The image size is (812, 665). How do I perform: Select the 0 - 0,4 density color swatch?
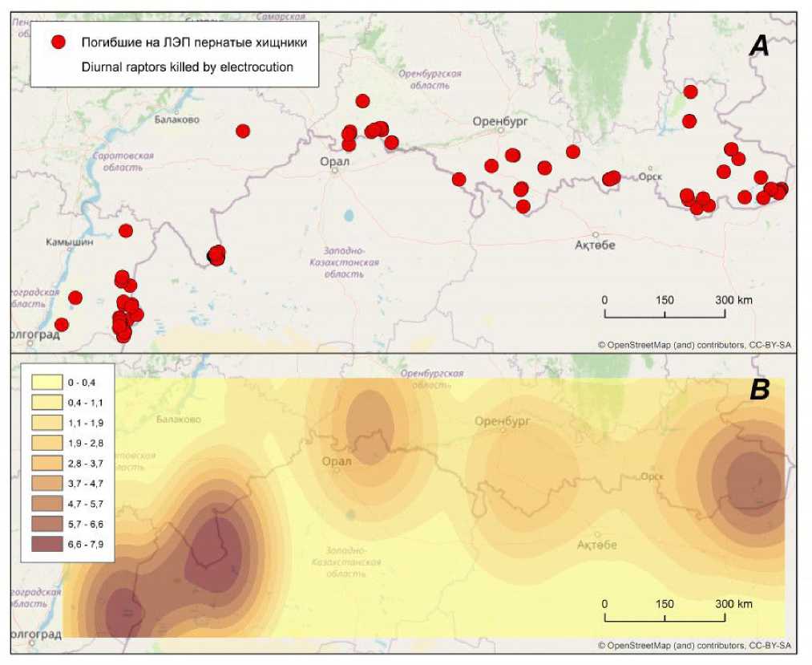(47, 383)
